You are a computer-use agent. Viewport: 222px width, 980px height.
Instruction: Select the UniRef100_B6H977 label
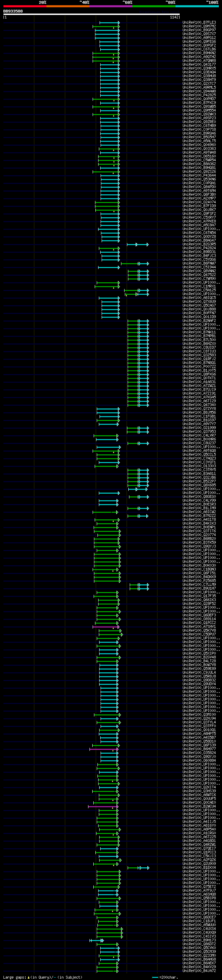(x=199, y=749)
